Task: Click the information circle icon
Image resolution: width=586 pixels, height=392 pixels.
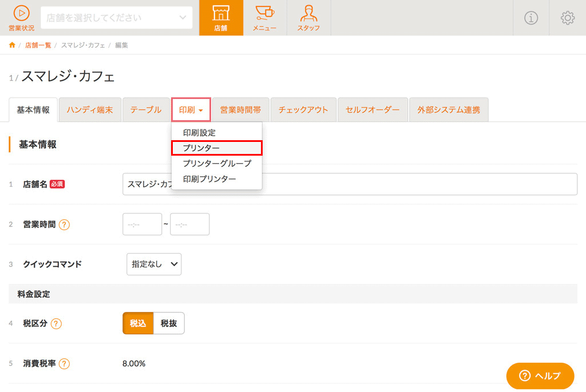Action: pyautogui.click(x=530, y=18)
